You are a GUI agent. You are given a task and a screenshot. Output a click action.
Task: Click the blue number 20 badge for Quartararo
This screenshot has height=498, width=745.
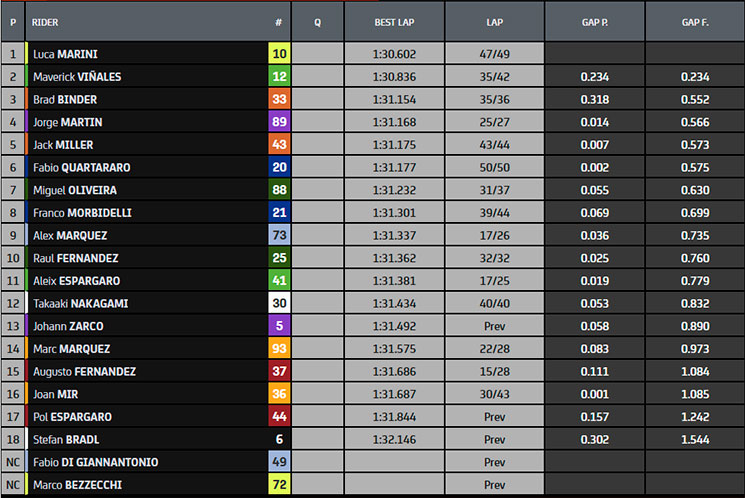click(279, 167)
